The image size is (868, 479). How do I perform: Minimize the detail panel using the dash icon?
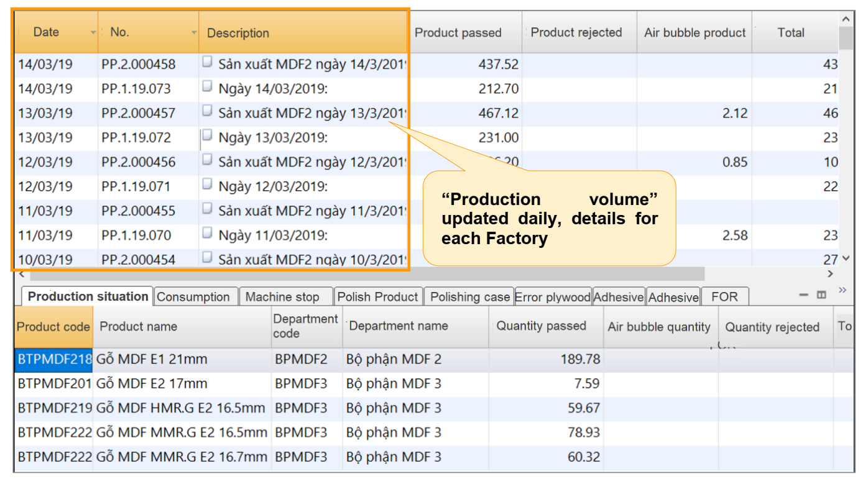[804, 295]
